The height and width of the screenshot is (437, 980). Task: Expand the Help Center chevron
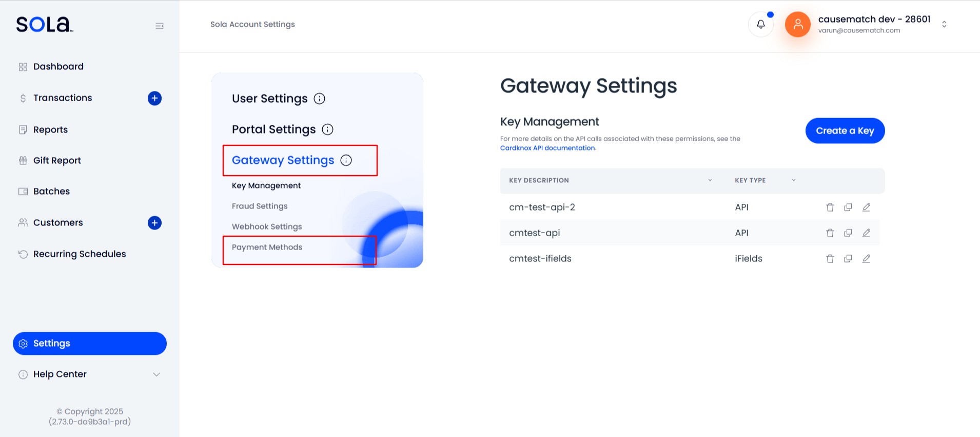[x=156, y=374]
